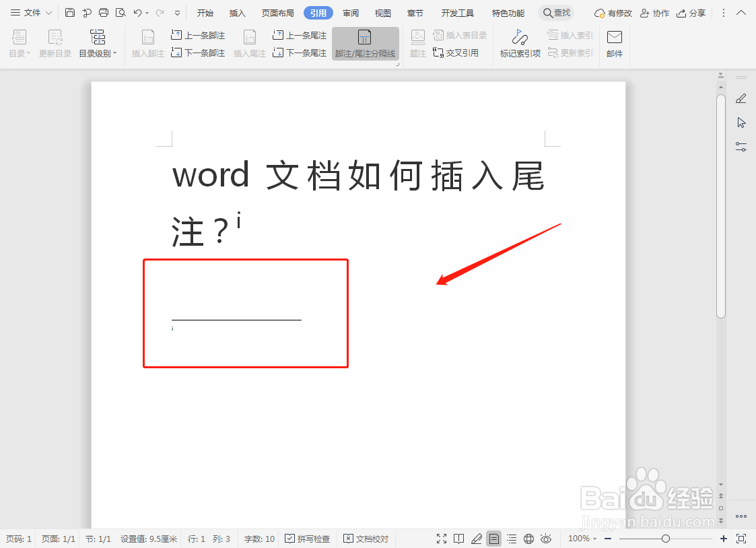
Task: Click the Redo arrow icon
Action: tap(160, 13)
